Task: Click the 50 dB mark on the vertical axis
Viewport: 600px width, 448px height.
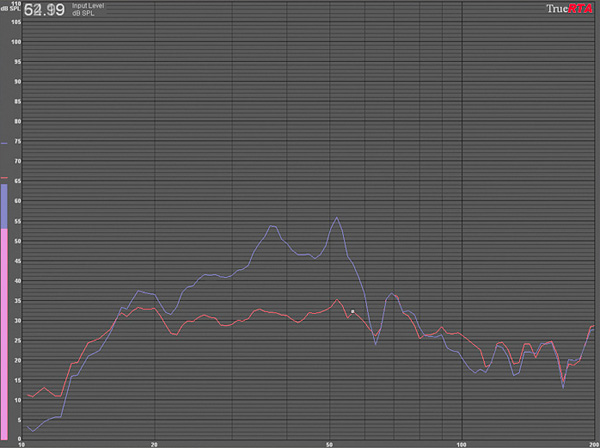Action: [15, 241]
